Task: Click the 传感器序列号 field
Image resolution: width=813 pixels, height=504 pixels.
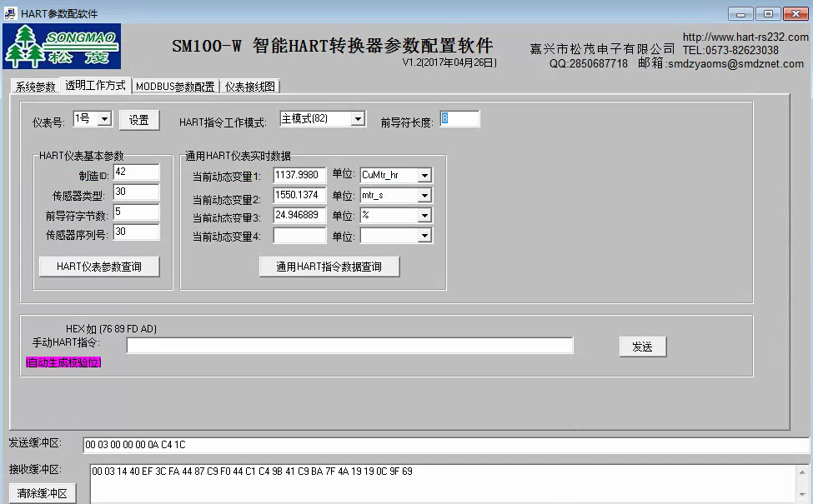Action: click(x=137, y=232)
